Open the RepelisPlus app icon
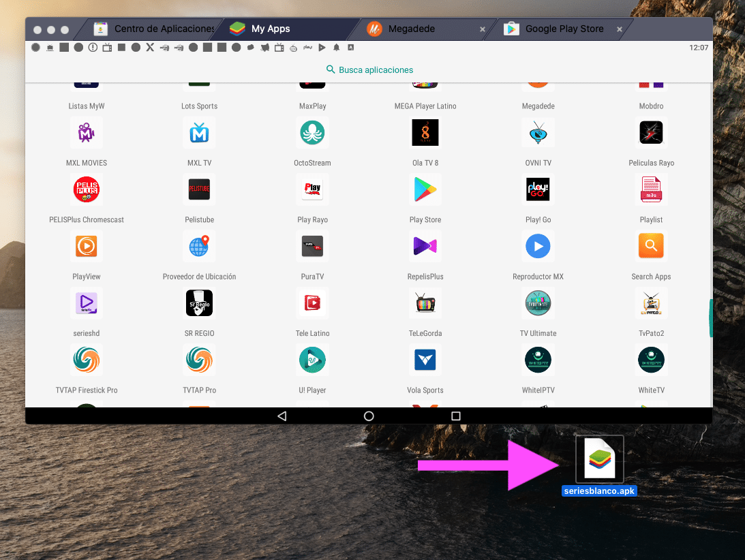 [425, 247]
